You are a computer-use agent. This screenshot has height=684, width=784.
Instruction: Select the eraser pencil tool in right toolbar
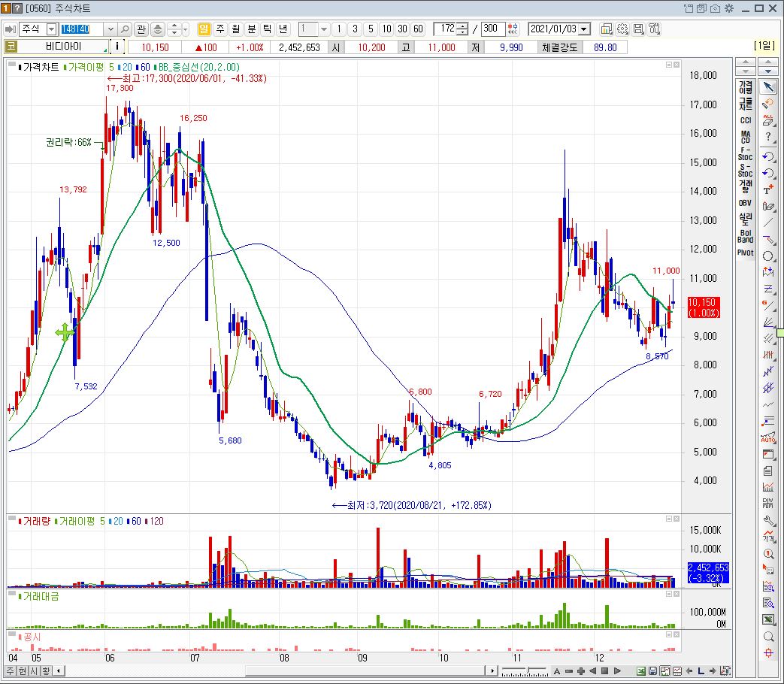(768, 206)
